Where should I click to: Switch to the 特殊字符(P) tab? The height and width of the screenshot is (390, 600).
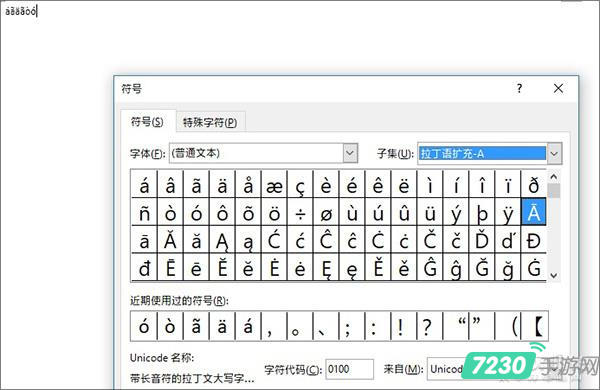(210, 122)
